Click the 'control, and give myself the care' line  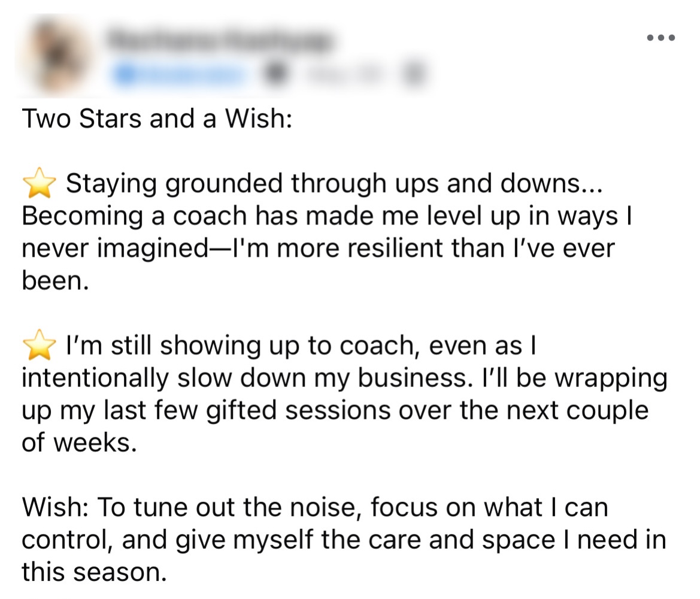pos(344,540)
